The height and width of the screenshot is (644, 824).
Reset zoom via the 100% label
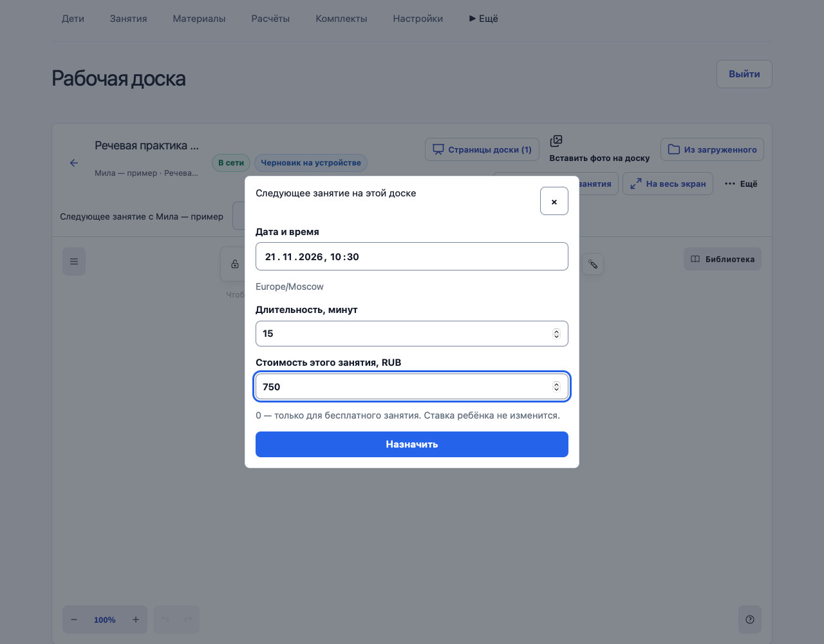tap(105, 620)
